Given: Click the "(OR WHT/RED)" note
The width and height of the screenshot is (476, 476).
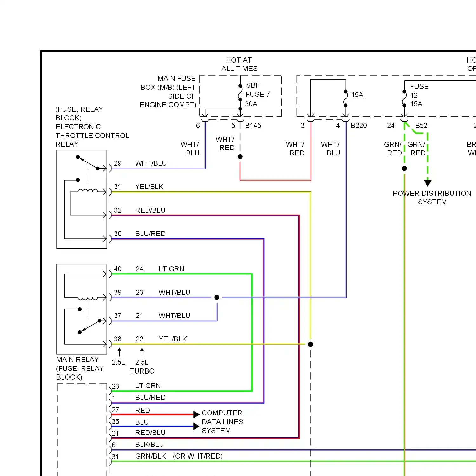Looking at the screenshot, I should tap(198, 456).
